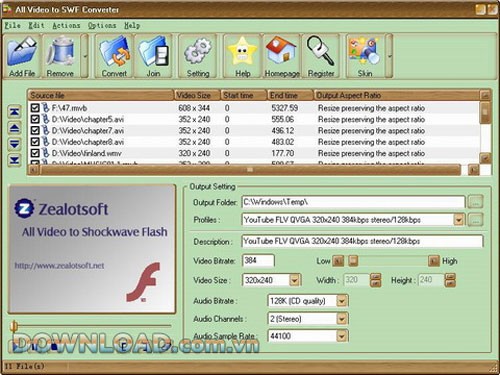
Task: Expand toolbar overflow arrow after Remove
Action: 85,56
